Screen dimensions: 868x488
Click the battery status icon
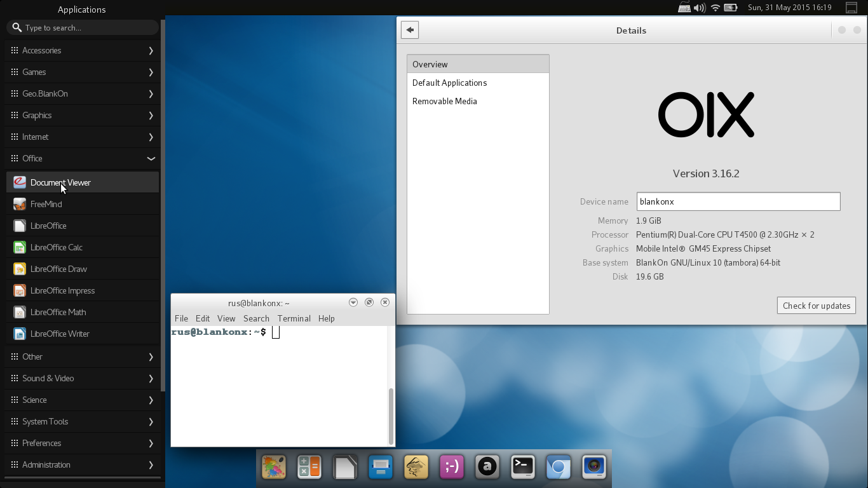click(x=731, y=8)
